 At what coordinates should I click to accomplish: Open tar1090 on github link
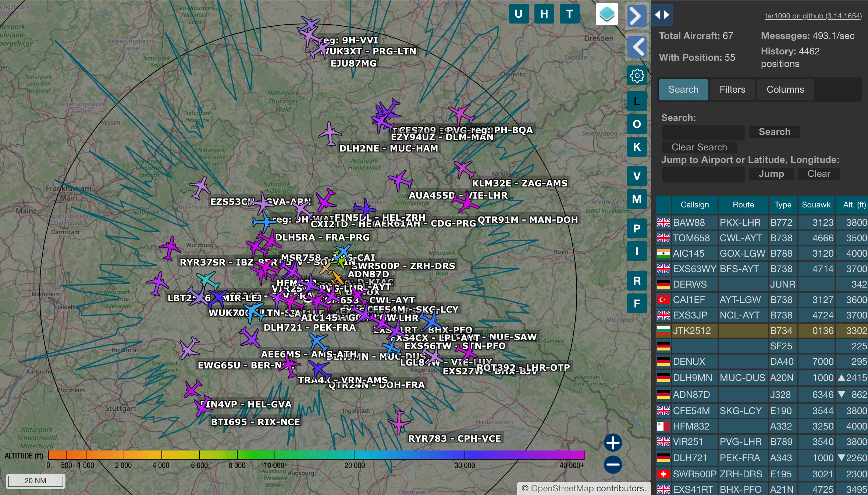[813, 16]
